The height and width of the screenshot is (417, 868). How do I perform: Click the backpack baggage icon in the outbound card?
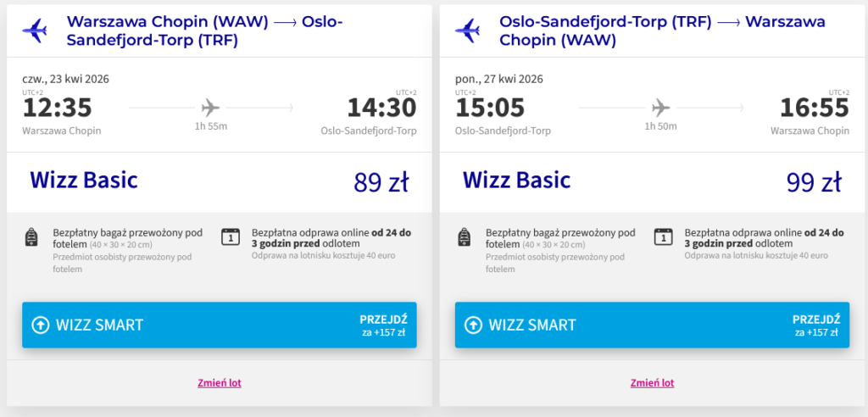point(33,237)
